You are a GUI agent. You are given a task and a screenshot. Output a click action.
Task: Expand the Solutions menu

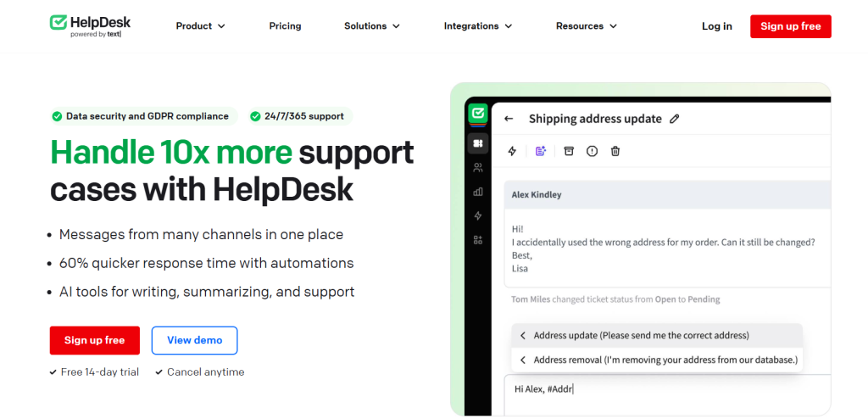(372, 26)
